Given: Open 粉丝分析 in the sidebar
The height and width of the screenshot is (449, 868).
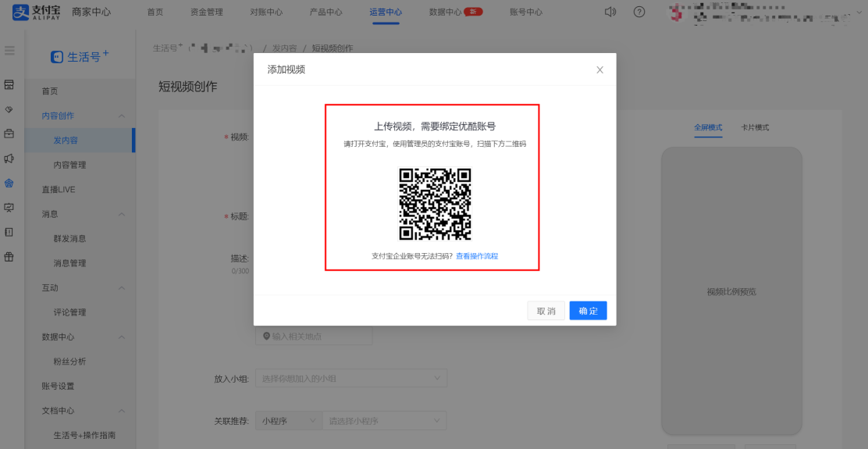Looking at the screenshot, I should click(x=69, y=362).
